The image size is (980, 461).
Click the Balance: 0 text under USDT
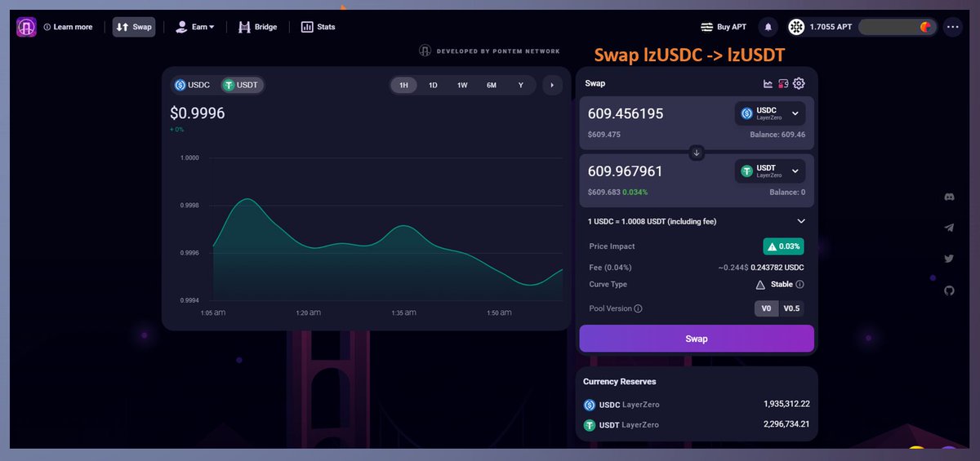pyautogui.click(x=787, y=193)
